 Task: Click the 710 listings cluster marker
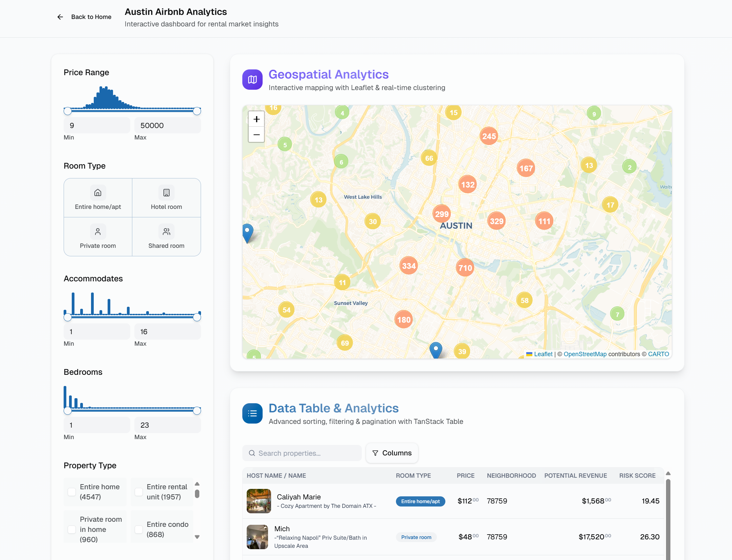[x=465, y=268]
